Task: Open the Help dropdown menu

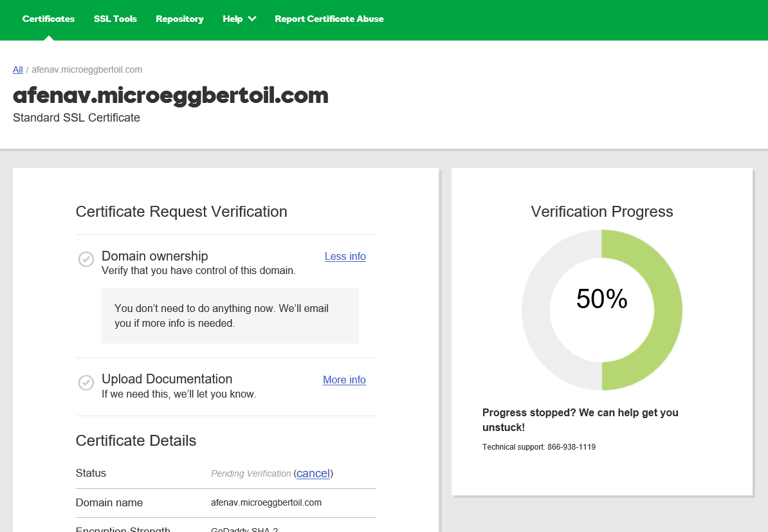Action: pyautogui.click(x=239, y=19)
